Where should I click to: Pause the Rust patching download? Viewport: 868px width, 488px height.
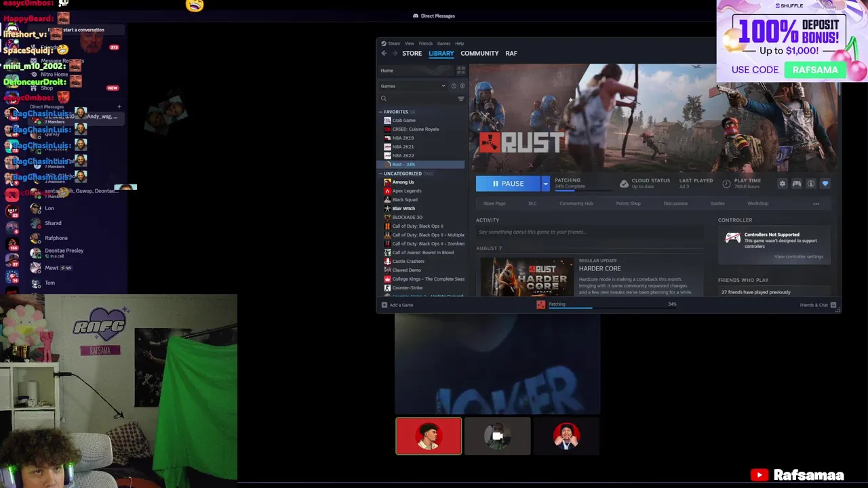point(508,184)
